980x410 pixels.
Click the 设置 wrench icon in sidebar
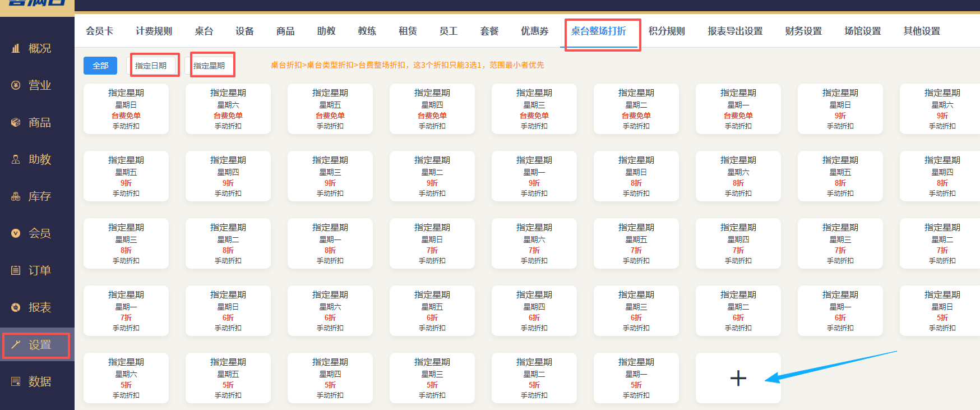click(x=16, y=345)
